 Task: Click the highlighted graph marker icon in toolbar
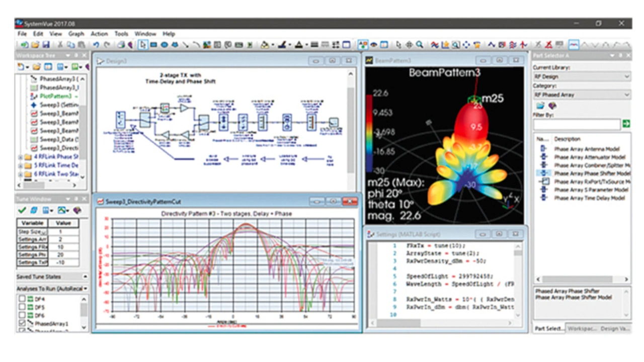pos(573,45)
